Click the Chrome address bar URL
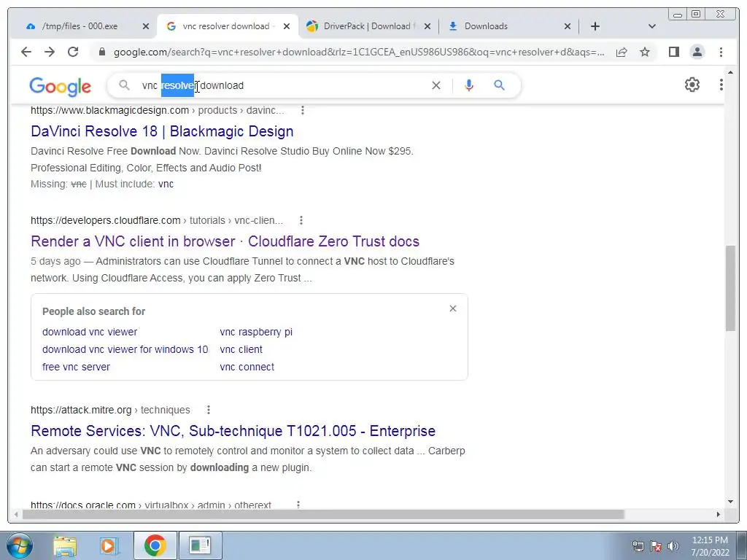The height and width of the screenshot is (560, 747). (358, 52)
